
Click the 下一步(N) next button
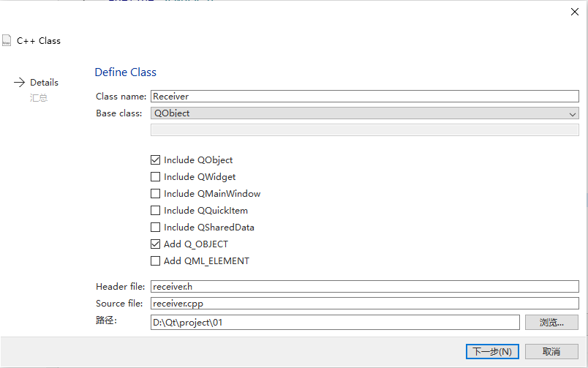[492, 351]
